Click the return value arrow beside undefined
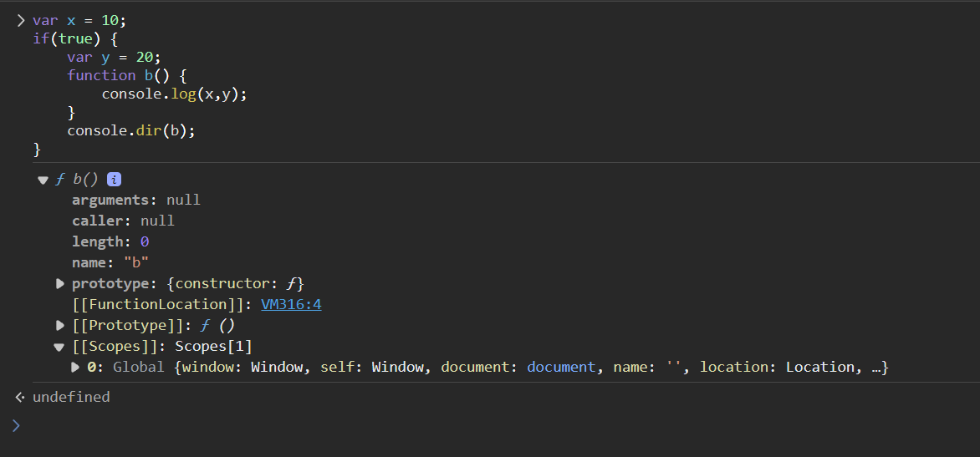Image resolution: width=980 pixels, height=457 pixels. (x=19, y=397)
